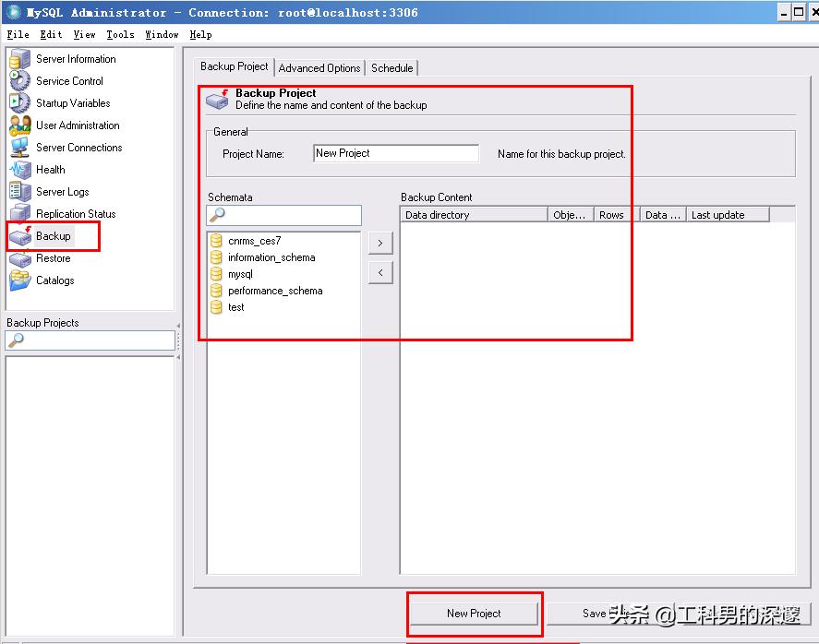Switch to the Schedule tab
The height and width of the screenshot is (644, 819).
click(391, 68)
